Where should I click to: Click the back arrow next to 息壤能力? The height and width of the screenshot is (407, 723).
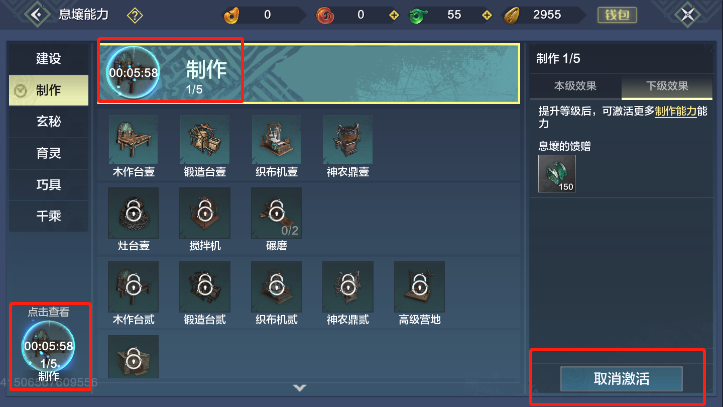[37, 15]
